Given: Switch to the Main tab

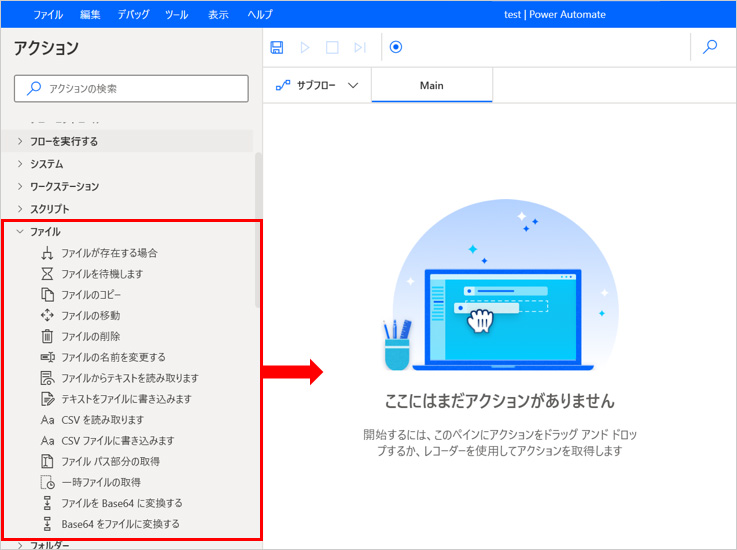Looking at the screenshot, I should pos(431,86).
